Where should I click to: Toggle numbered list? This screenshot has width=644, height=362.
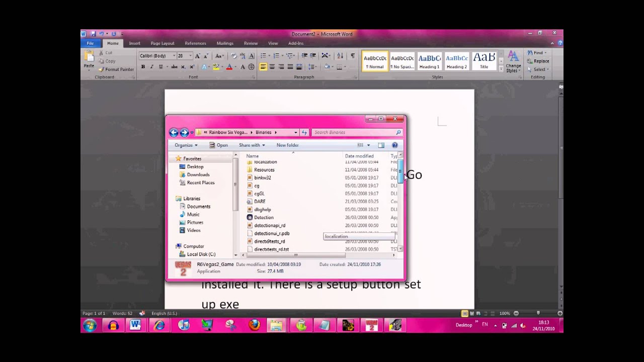tap(276, 56)
